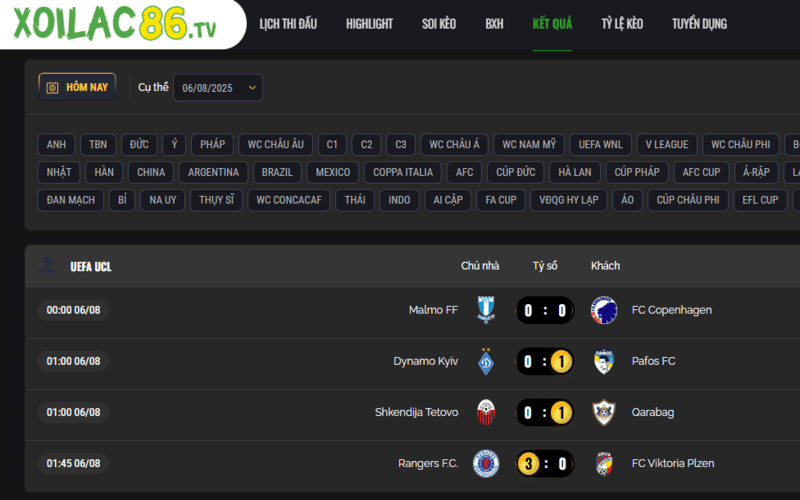
Task: Switch to the Lịch Thi Đấu tab
Action: pyautogui.click(x=288, y=23)
